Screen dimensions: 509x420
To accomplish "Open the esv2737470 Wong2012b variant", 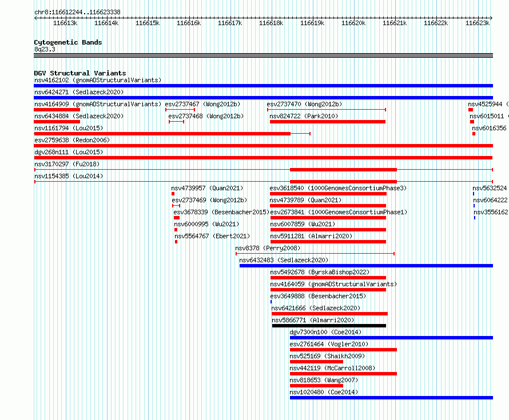I will click(x=304, y=104).
